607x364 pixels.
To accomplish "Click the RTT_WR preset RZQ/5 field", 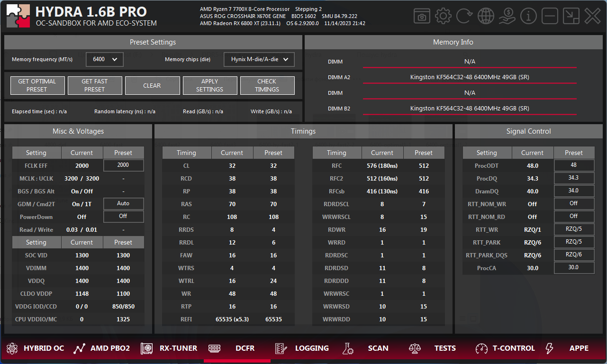I will click(574, 229).
